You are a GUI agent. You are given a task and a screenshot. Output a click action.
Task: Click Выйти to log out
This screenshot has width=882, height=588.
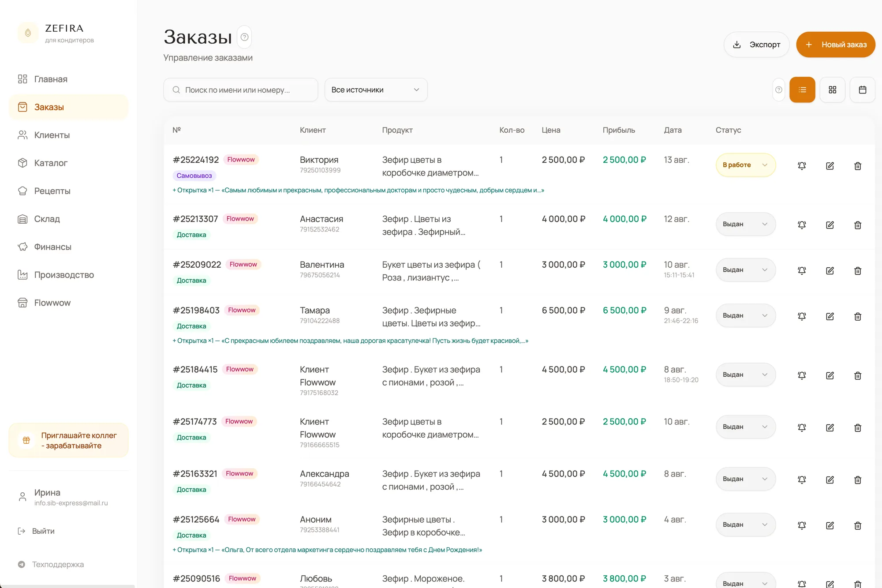(x=36, y=531)
